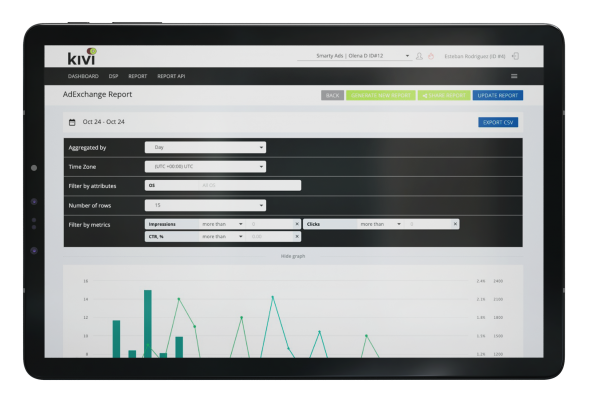Viewport: 589px width, 400px height.
Task: Click the Clicks value input field
Action: [428, 224]
